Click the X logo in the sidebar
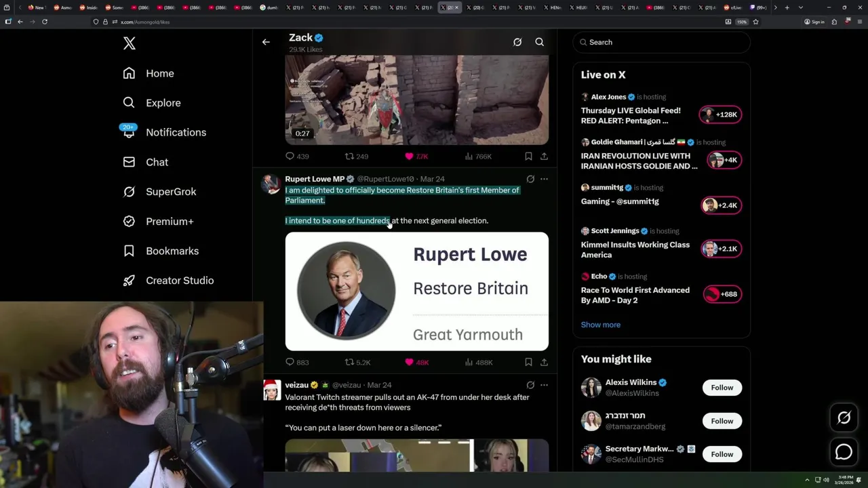Image resolution: width=868 pixels, height=488 pixels. coord(130,43)
